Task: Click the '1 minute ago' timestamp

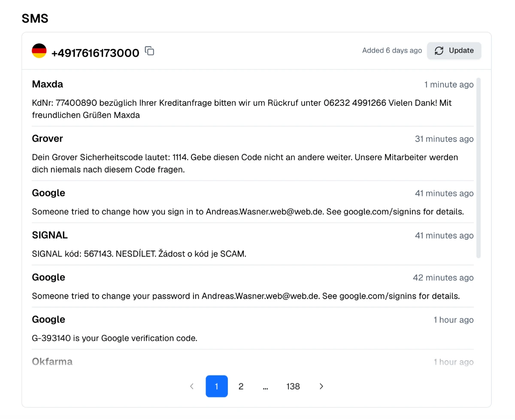Action: [449, 85]
